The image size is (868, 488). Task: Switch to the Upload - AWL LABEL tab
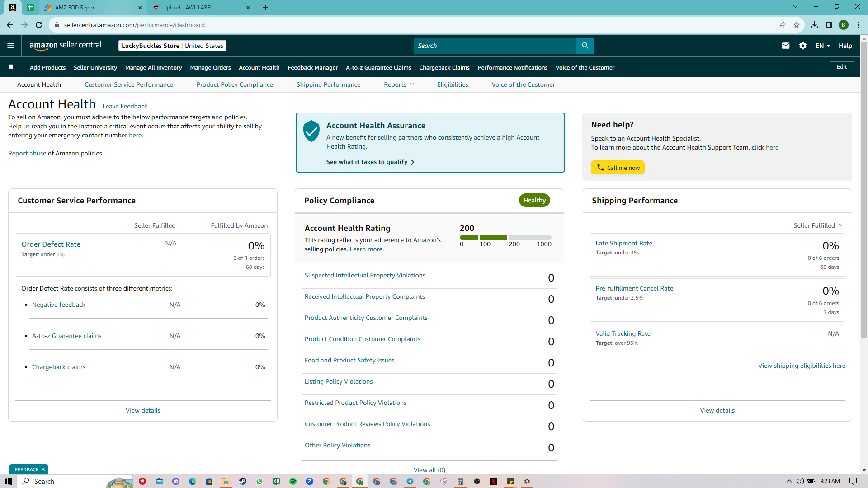click(x=201, y=8)
